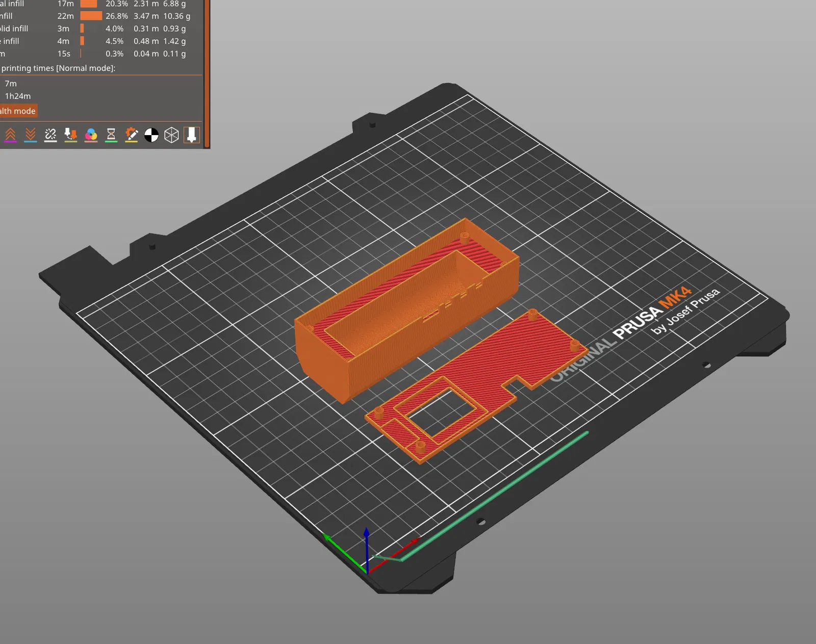
Task: Toggle Pause prints visibility (hourglass icon)
Action: point(111,135)
